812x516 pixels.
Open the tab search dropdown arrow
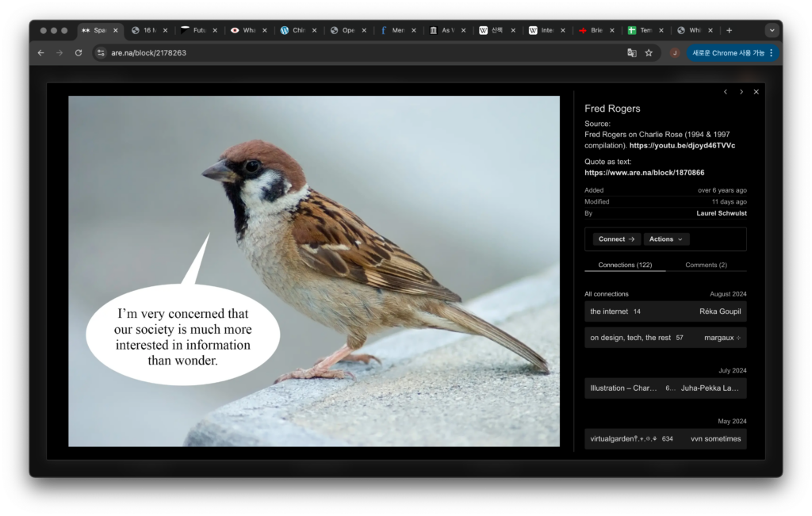click(772, 30)
